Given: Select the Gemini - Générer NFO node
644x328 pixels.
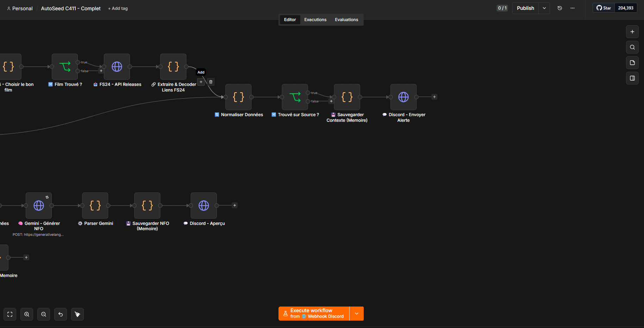Looking at the screenshot, I should click(39, 206).
